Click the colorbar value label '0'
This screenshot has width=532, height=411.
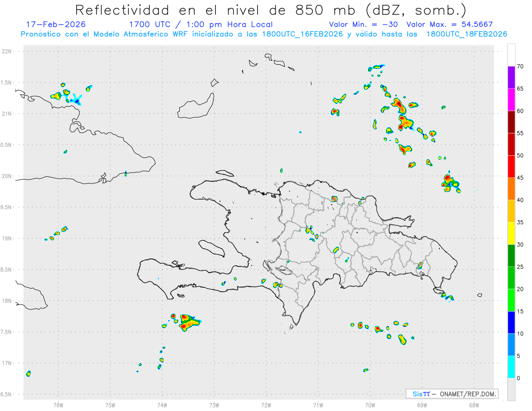pyautogui.click(x=519, y=378)
